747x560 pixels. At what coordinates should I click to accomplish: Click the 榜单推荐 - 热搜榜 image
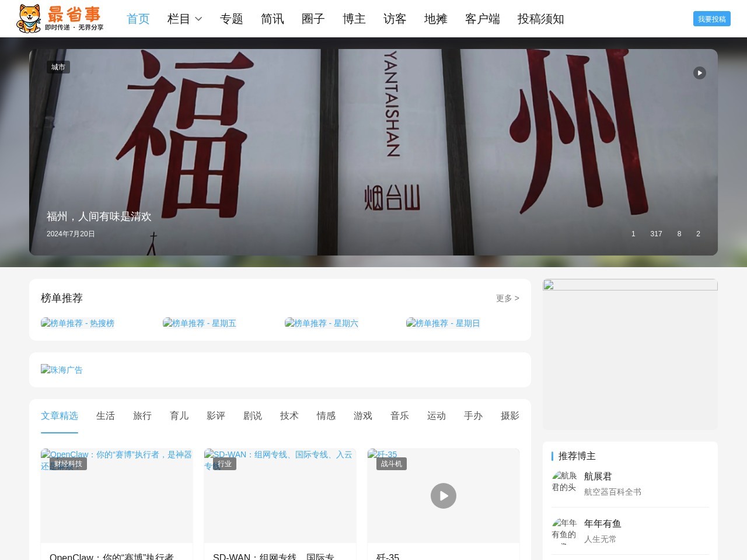pyautogui.click(x=78, y=323)
